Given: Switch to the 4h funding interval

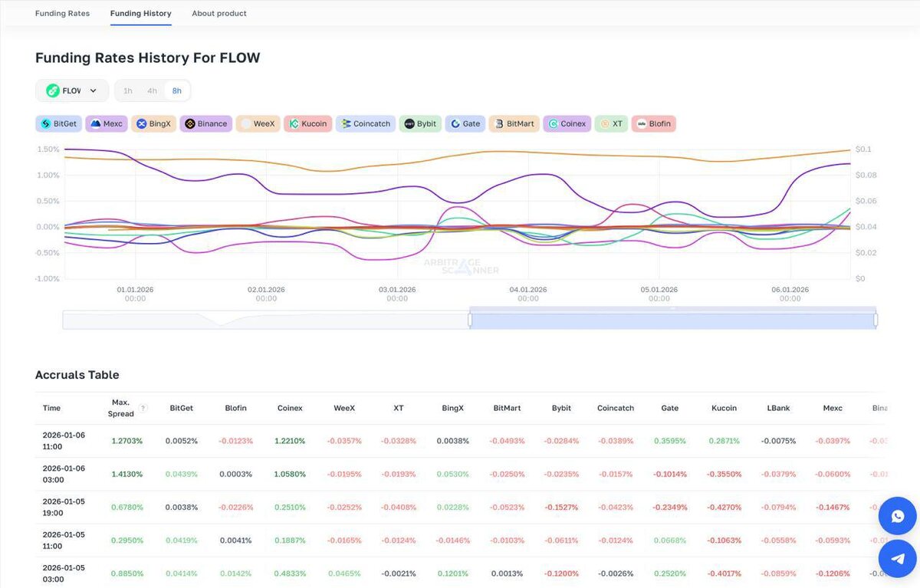Looking at the screenshot, I should click(153, 90).
